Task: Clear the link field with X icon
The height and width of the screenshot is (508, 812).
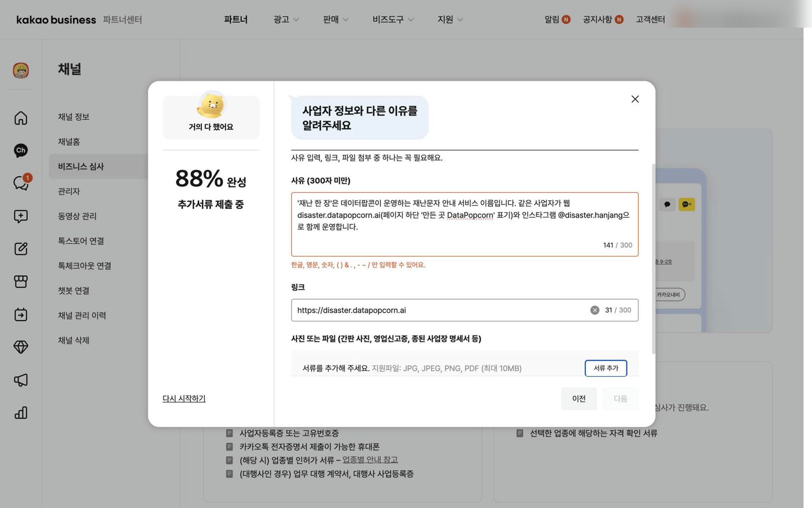Action: (594, 310)
